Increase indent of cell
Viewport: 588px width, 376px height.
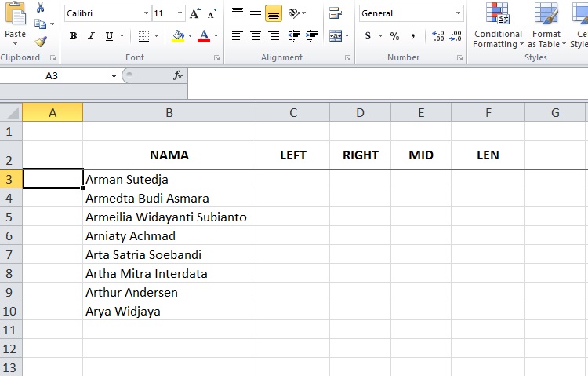click(311, 36)
